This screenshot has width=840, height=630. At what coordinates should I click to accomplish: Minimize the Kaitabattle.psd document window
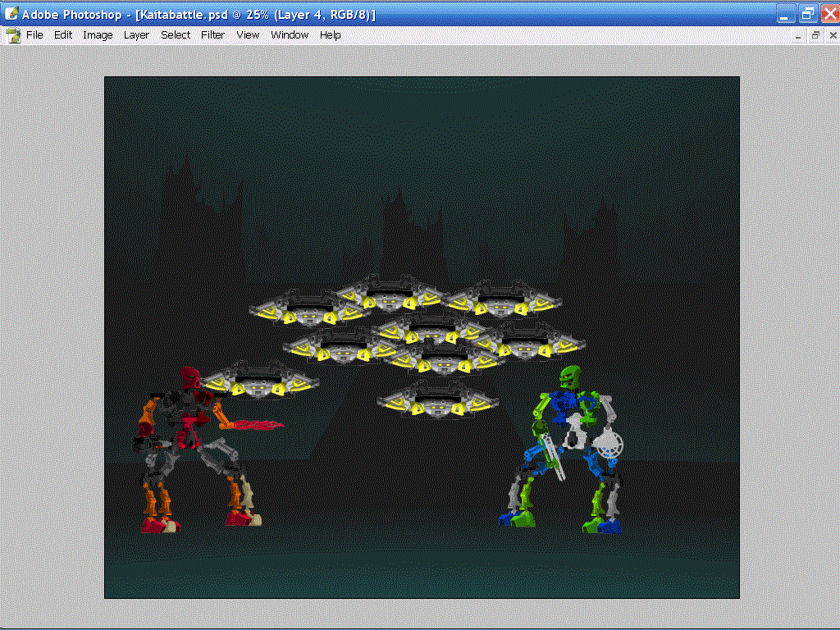798,36
